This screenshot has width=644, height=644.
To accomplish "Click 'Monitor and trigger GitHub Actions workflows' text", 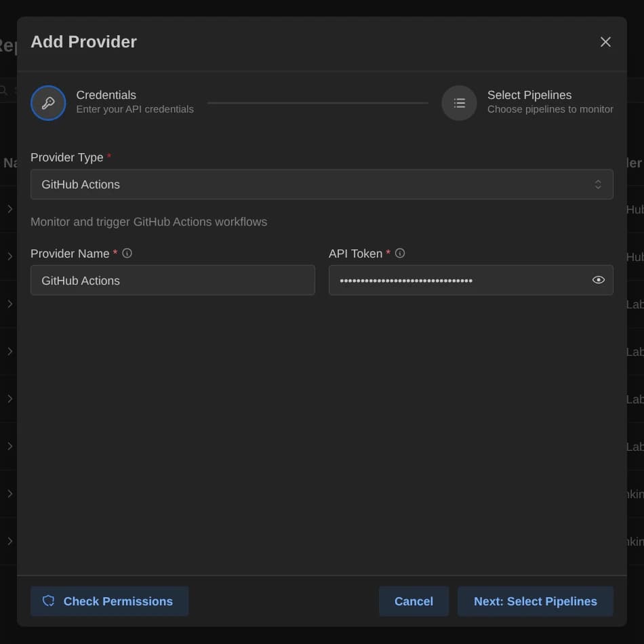I will 148,222.
